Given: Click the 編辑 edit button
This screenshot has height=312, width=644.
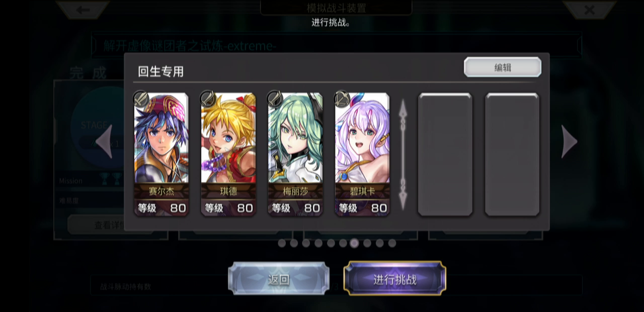Looking at the screenshot, I should click(503, 67).
